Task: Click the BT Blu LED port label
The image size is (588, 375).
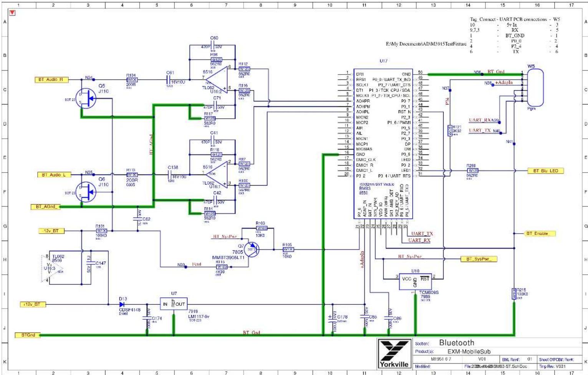Action: (546, 171)
